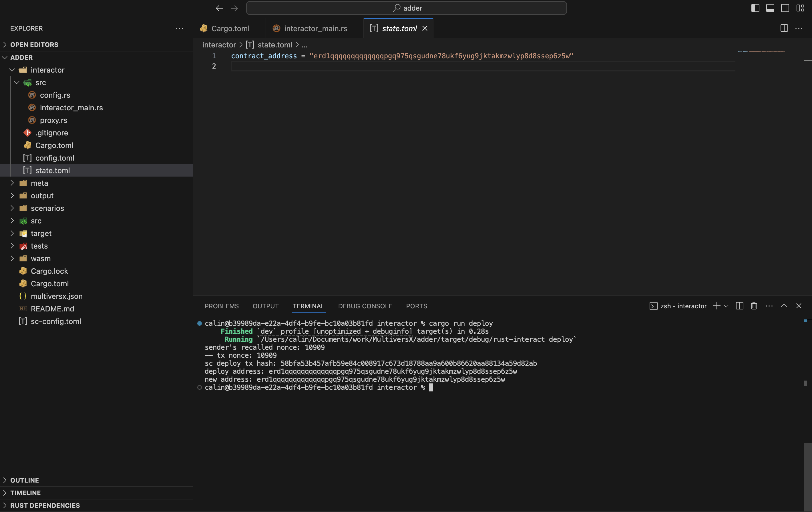This screenshot has width=812, height=512.
Task: Switch to the DEBUG CONSOLE tab
Action: (x=365, y=306)
